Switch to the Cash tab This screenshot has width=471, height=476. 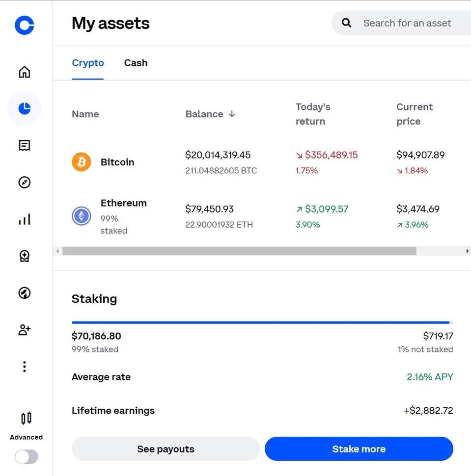pos(136,63)
